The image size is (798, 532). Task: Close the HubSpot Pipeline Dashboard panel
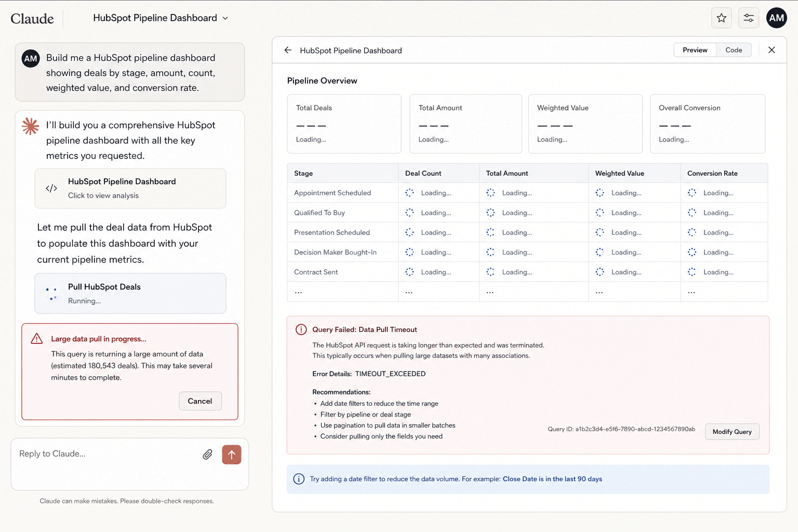pyautogui.click(x=772, y=50)
